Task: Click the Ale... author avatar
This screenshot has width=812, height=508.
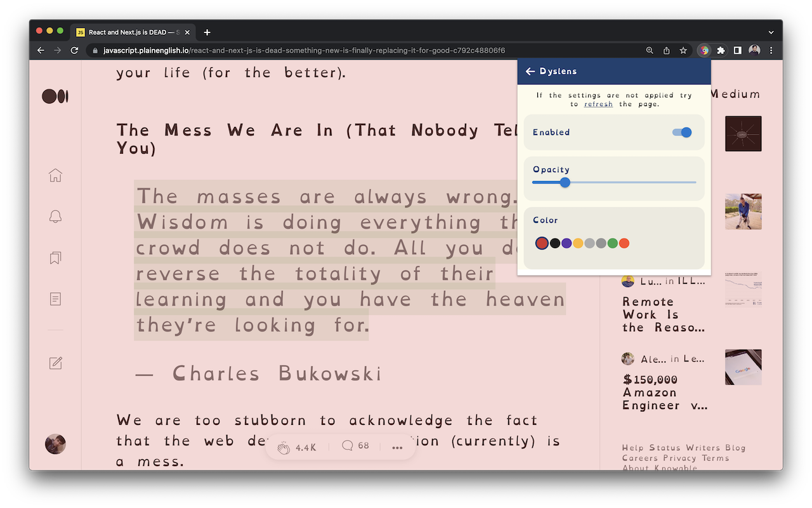Action: tap(628, 359)
